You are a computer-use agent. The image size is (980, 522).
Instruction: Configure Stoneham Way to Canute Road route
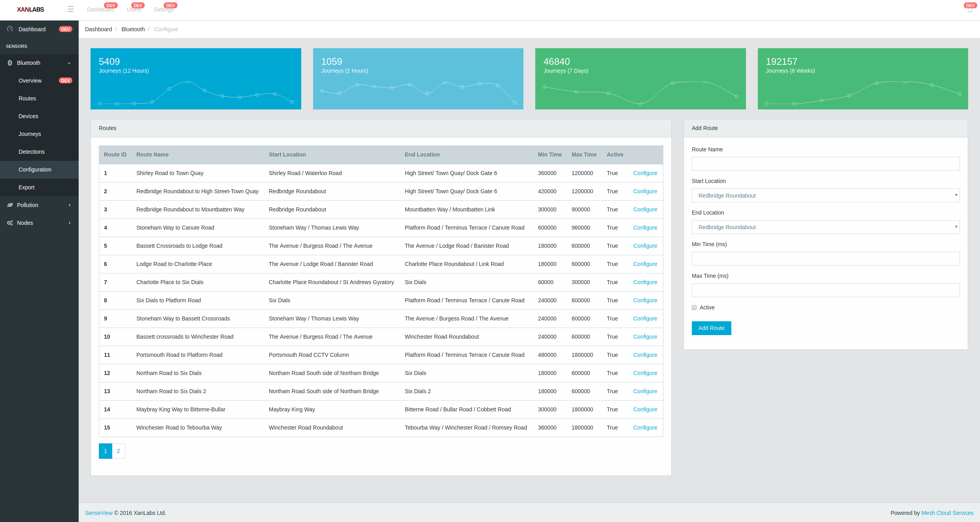(x=645, y=228)
